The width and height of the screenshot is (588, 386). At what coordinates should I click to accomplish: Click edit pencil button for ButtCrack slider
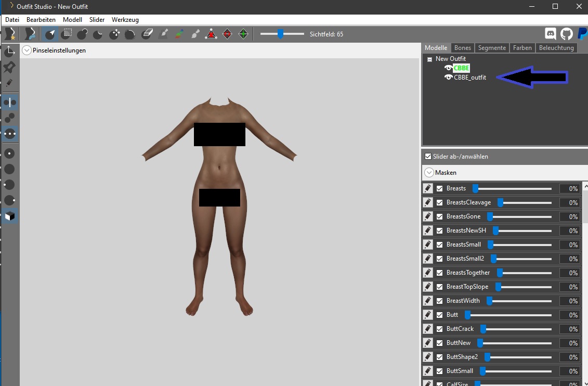coord(427,329)
